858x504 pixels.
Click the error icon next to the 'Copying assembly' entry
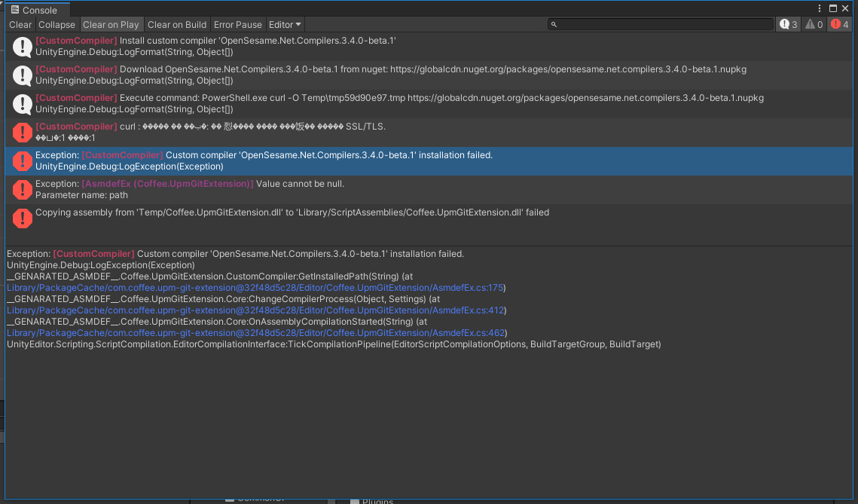tap(22, 218)
